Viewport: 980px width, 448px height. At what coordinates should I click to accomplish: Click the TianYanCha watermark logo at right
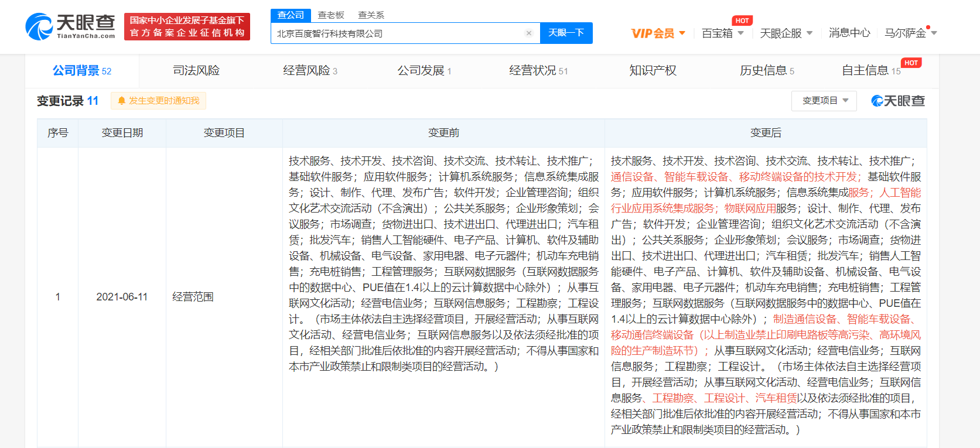tap(897, 101)
